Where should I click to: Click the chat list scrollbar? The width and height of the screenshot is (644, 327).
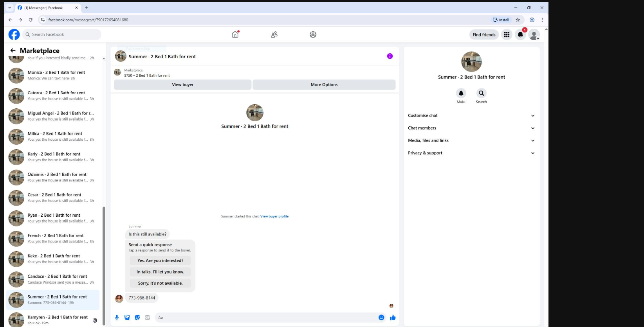pos(104,265)
